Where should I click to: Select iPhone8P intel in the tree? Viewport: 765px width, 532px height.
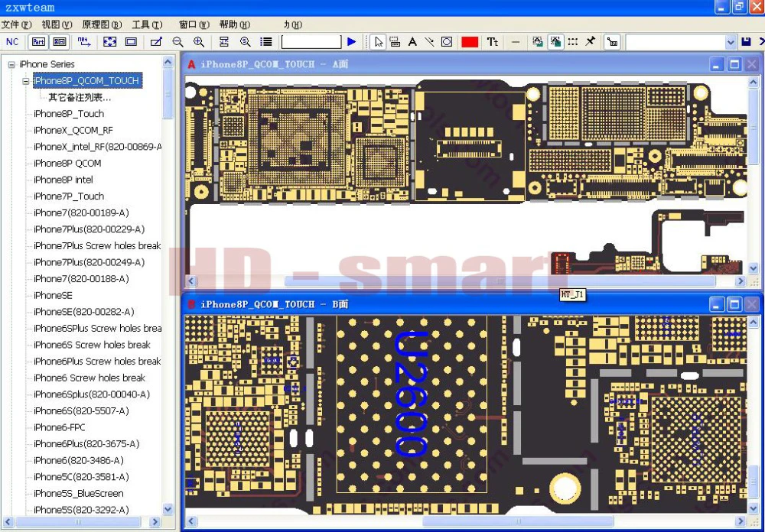[x=63, y=180]
